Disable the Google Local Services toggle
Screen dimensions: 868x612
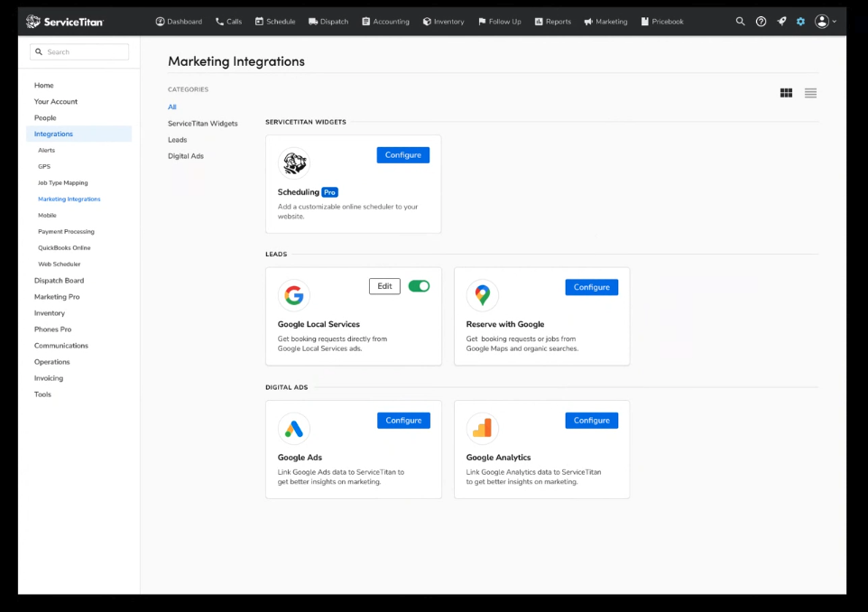[419, 285]
